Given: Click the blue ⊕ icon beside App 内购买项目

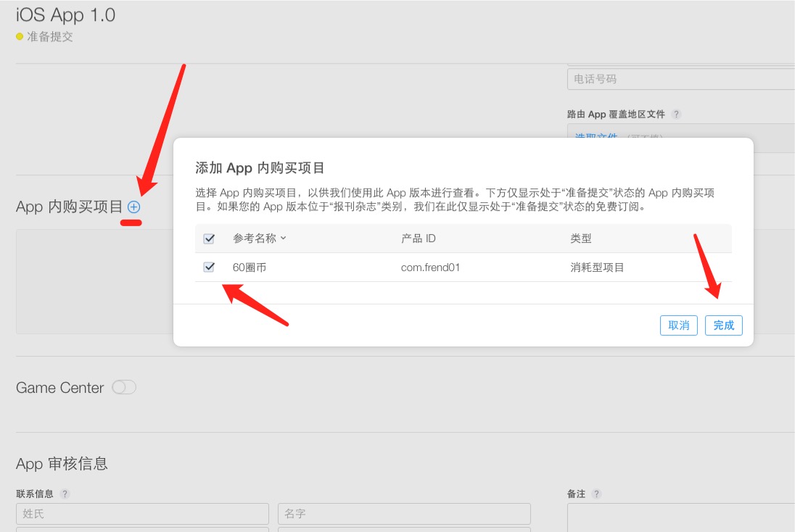Looking at the screenshot, I should coord(133,207).
